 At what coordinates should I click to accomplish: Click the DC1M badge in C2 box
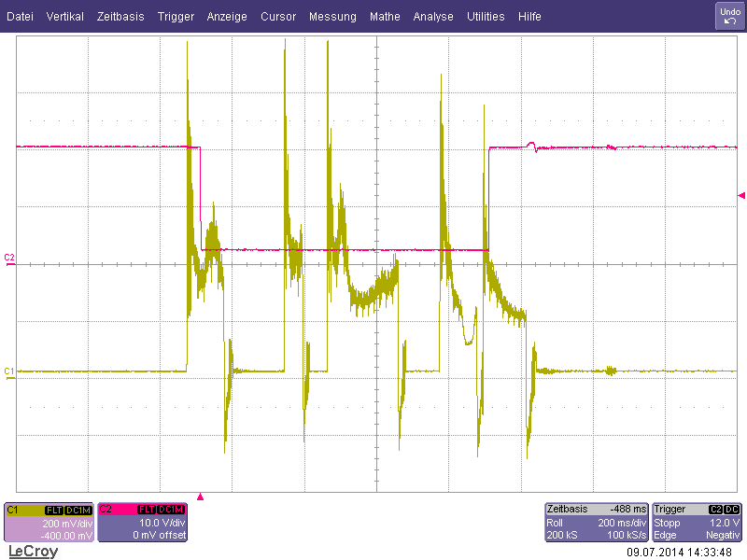click(x=171, y=510)
